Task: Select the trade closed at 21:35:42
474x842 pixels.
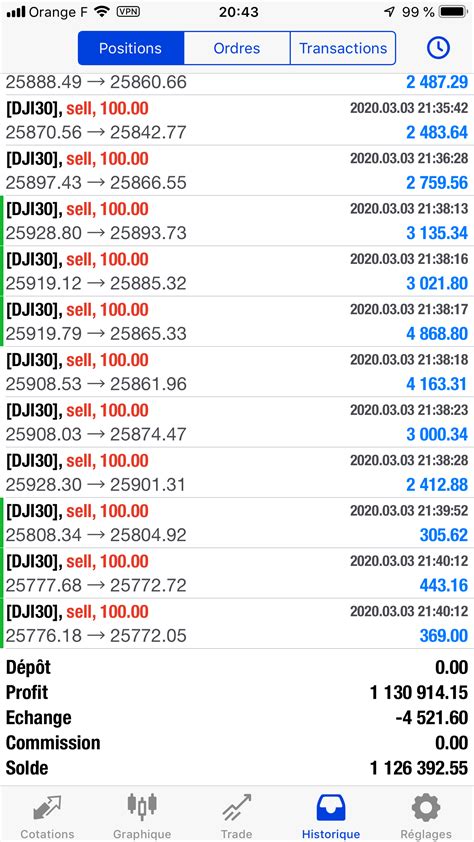Action: click(237, 120)
